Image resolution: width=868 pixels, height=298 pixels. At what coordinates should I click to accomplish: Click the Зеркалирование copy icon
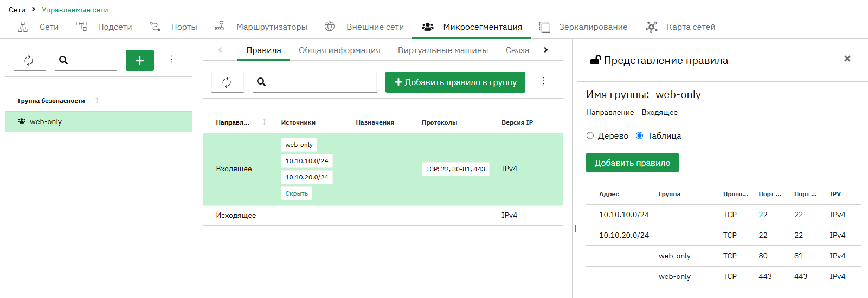pyautogui.click(x=545, y=27)
